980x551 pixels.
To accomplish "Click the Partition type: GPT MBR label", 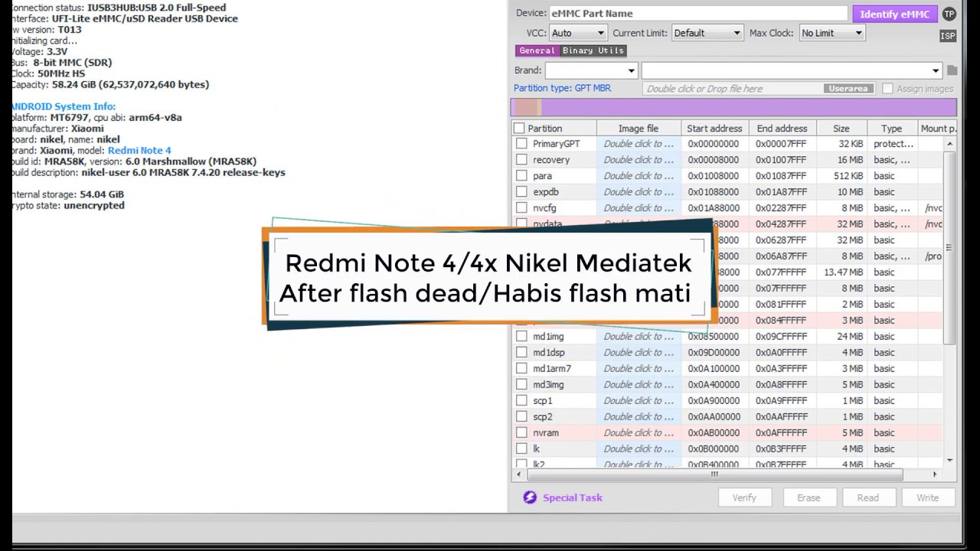I will click(562, 88).
